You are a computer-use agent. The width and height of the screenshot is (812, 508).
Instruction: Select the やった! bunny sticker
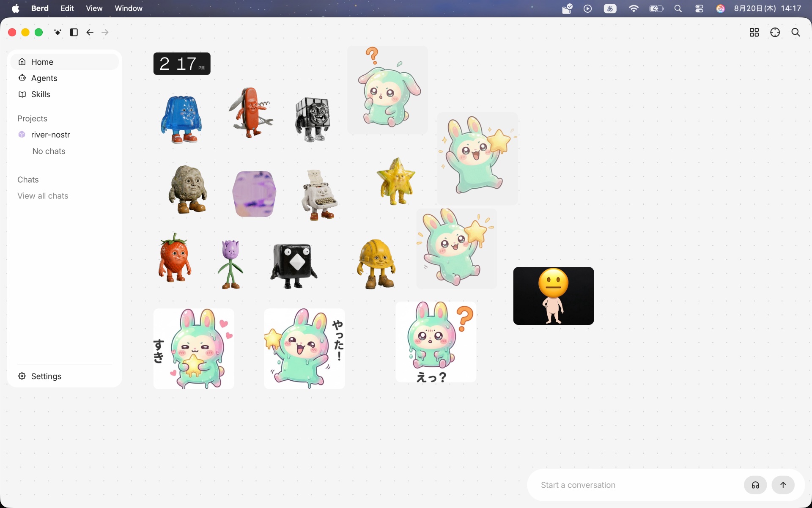click(304, 349)
